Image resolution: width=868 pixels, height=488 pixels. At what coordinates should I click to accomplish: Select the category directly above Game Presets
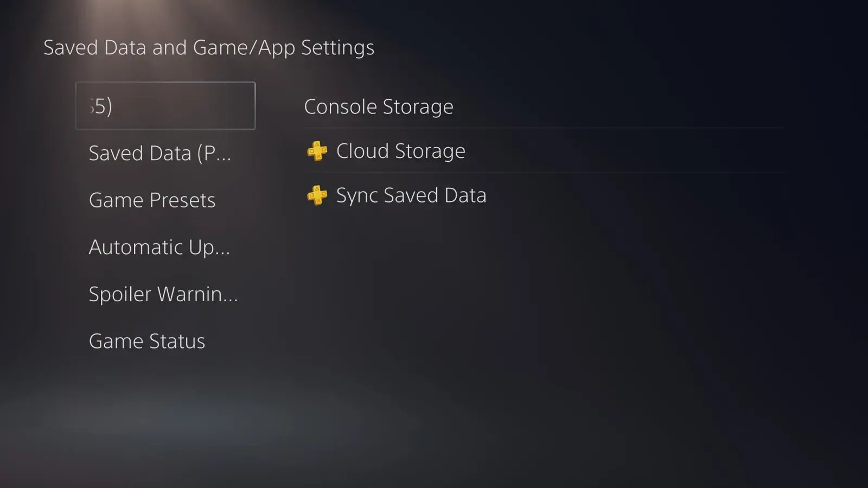click(x=159, y=154)
